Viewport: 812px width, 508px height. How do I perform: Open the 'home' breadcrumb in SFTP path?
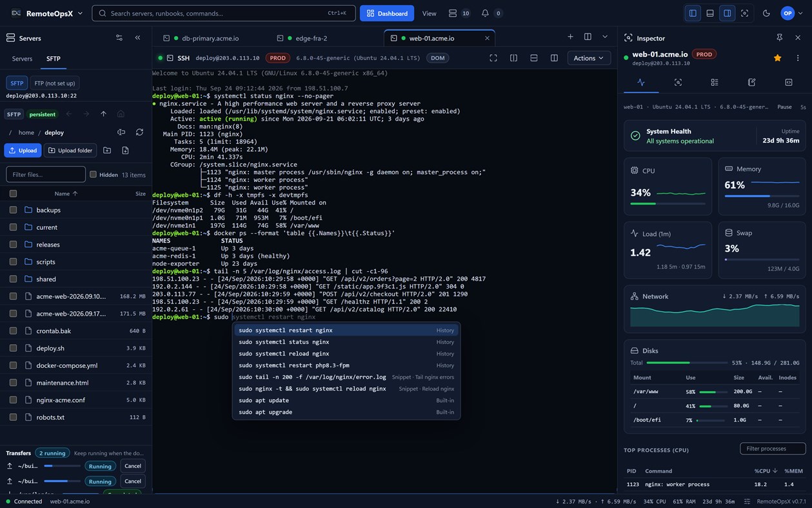click(x=26, y=132)
